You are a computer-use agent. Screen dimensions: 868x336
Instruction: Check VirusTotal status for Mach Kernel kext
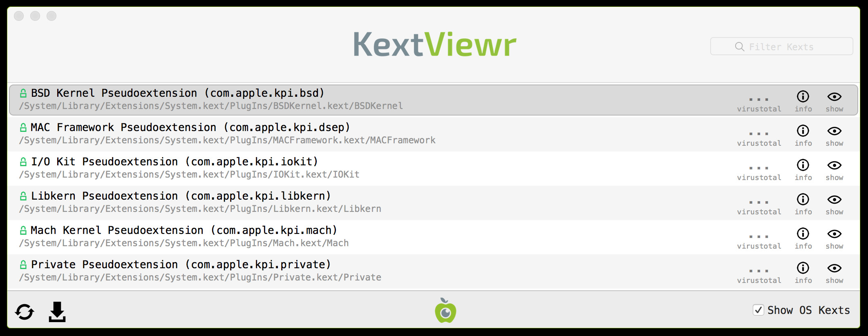point(759,241)
